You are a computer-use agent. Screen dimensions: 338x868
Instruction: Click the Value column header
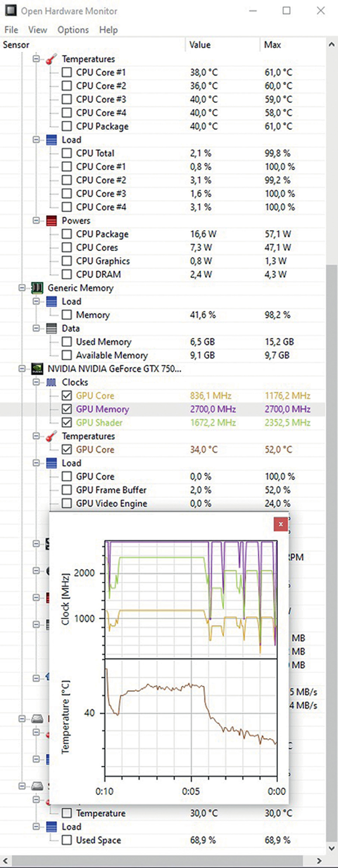pos(200,45)
